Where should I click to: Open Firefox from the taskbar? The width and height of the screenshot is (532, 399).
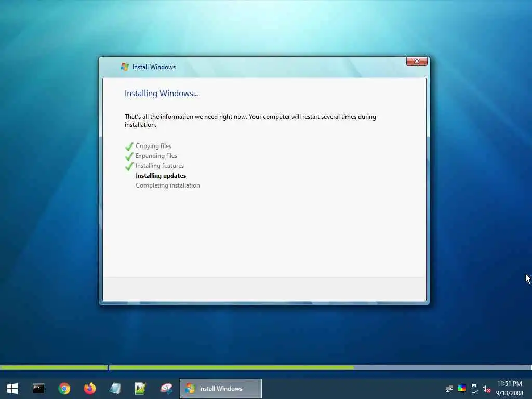[89, 389]
